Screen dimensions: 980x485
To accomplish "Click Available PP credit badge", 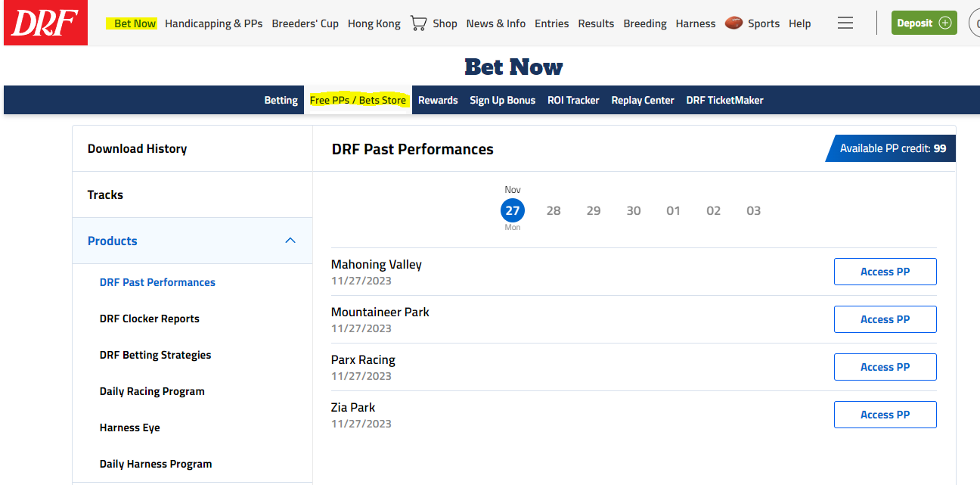I will [891, 148].
